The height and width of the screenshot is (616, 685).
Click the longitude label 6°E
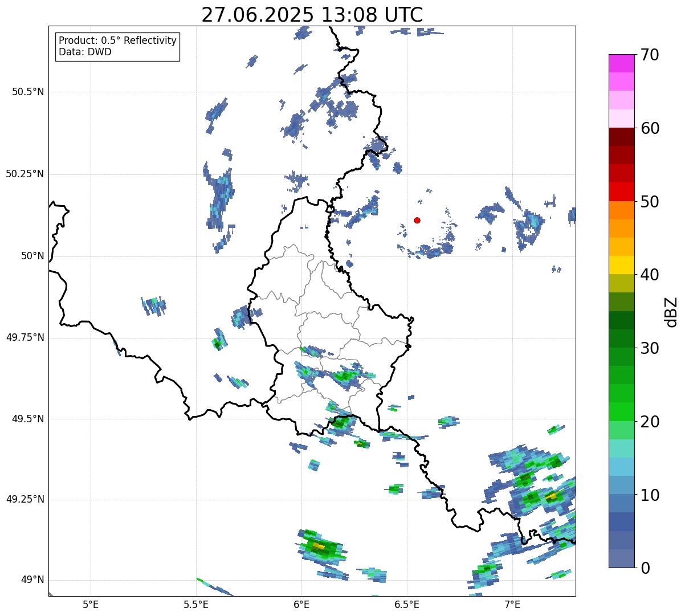point(301,604)
